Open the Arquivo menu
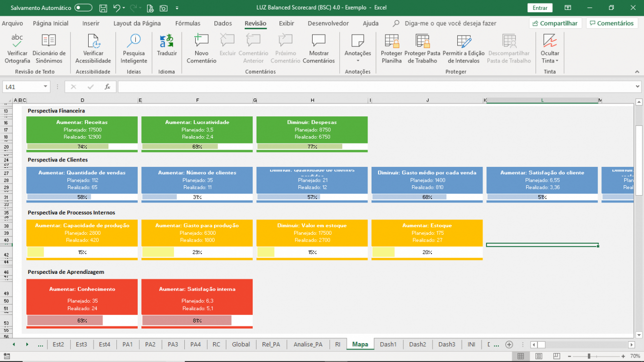Image resolution: width=644 pixels, height=362 pixels. [x=12, y=23]
